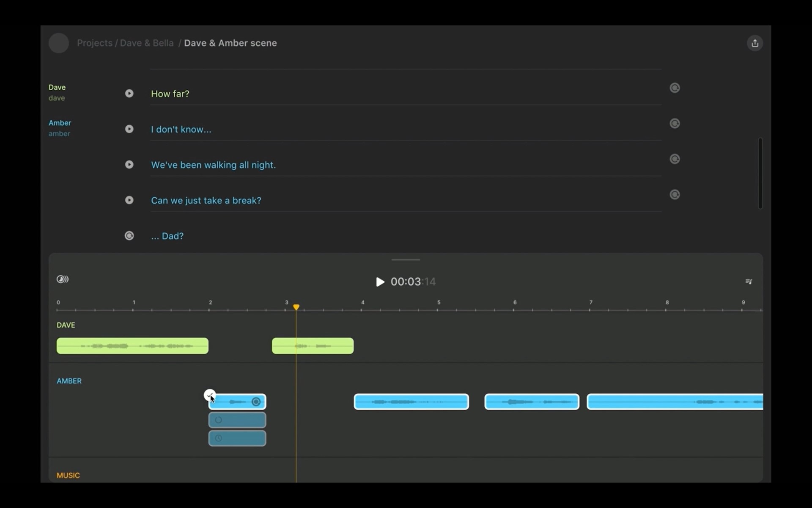This screenshot has height=508, width=812.
Task: Play the timeline from 00:03
Action: [380, 282]
